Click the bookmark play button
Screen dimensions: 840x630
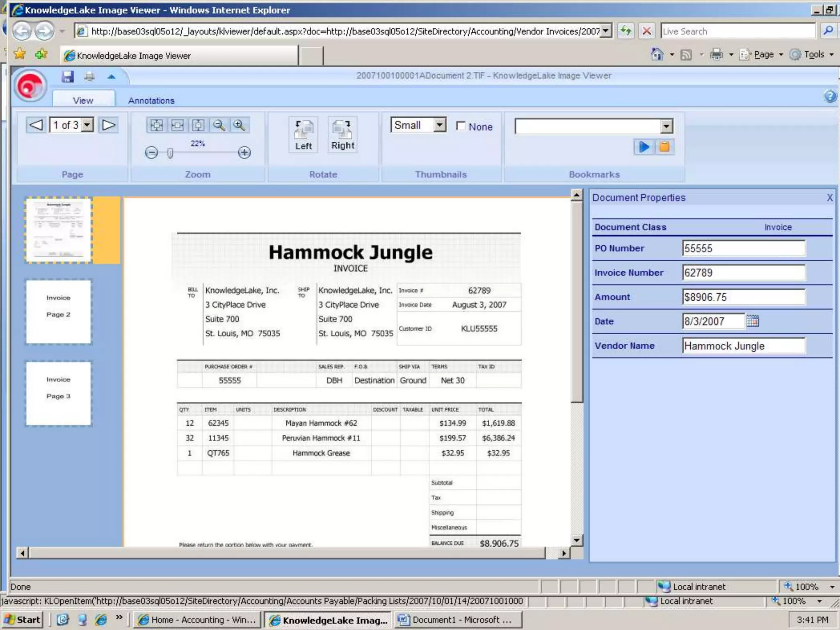coord(644,147)
